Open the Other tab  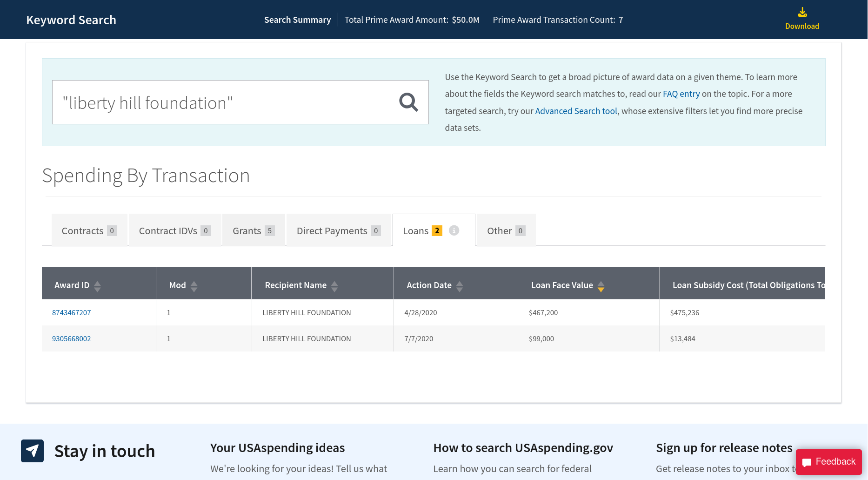(x=506, y=230)
